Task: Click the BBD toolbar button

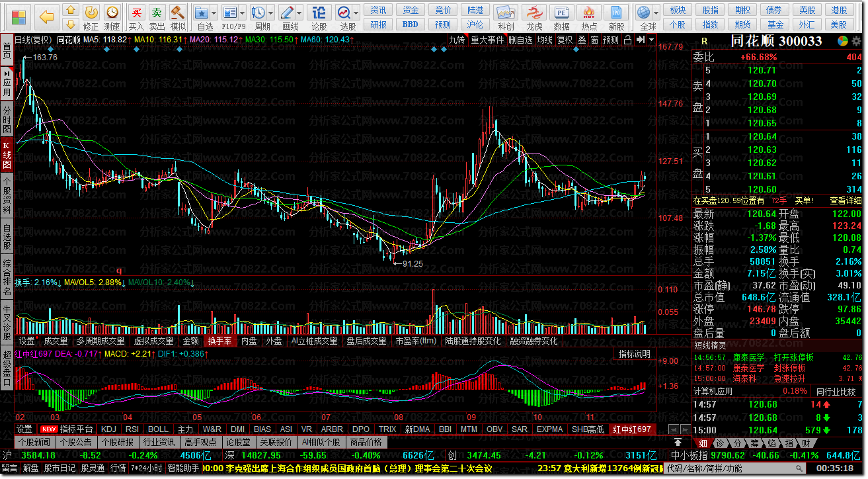Action: [x=411, y=24]
